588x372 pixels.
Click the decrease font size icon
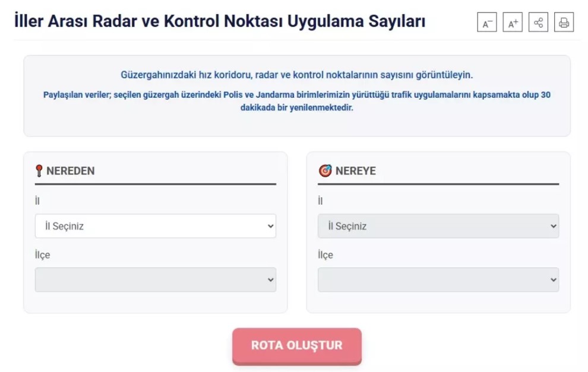point(487,23)
